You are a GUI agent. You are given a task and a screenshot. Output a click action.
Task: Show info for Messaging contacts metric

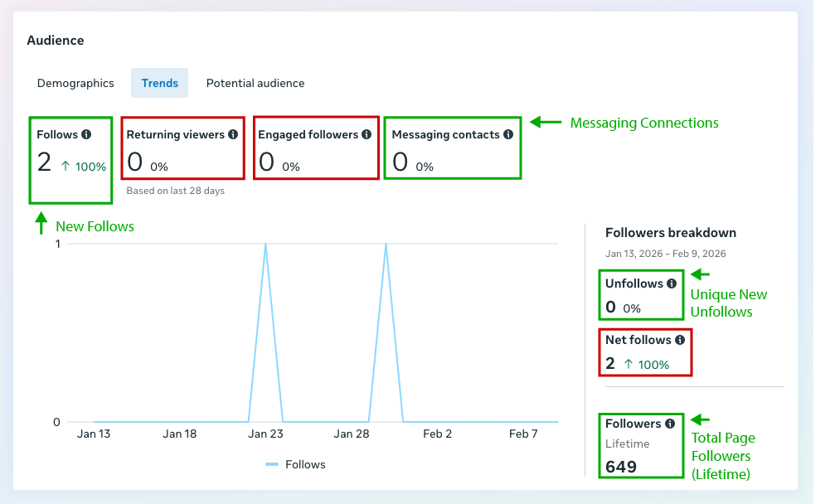pyautogui.click(x=507, y=134)
